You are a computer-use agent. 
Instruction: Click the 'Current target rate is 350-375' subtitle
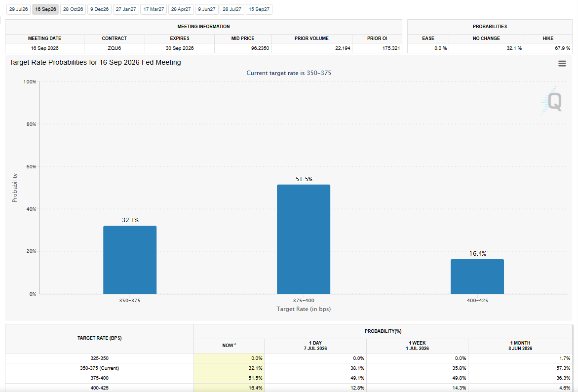point(289,73)
